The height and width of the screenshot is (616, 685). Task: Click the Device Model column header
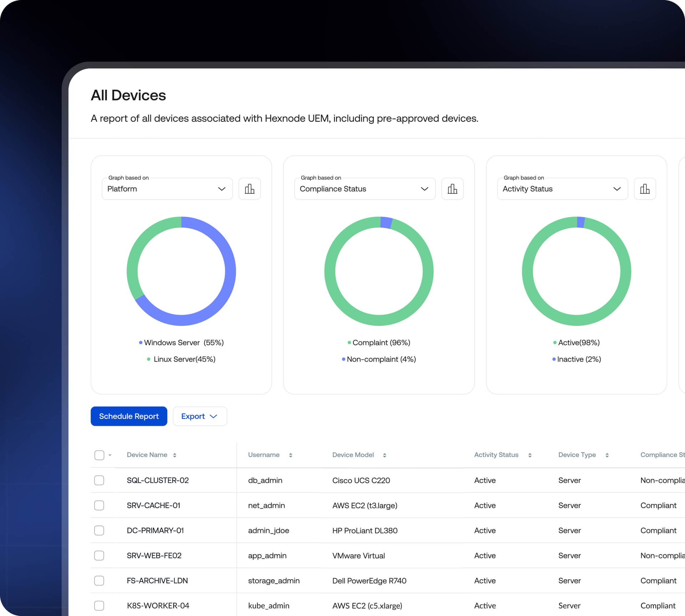353,455
